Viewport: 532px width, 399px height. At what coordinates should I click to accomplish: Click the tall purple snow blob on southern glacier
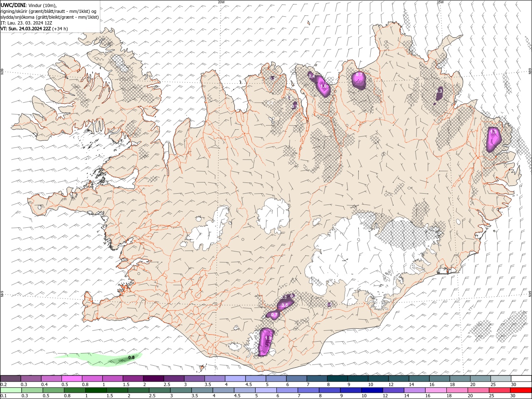point(266,342)
